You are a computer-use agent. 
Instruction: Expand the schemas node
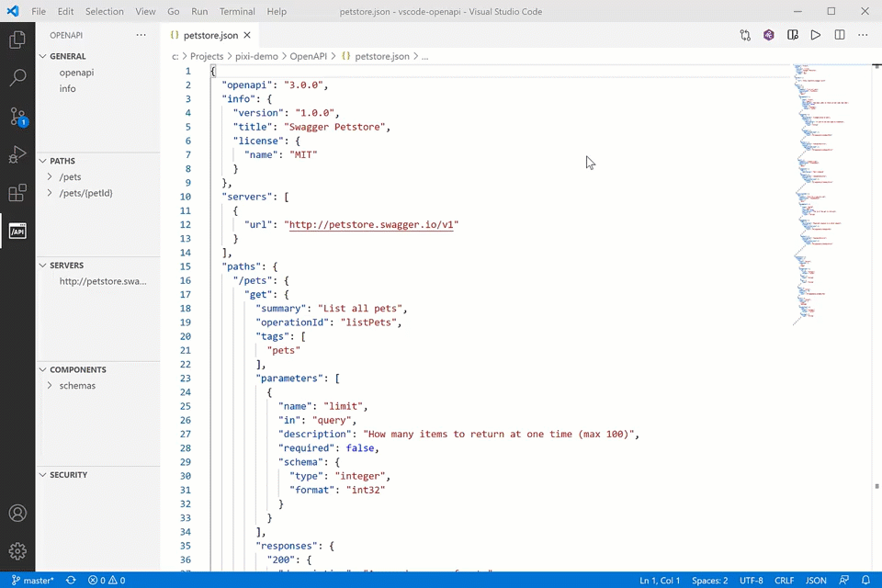click(x=50, y=386)
